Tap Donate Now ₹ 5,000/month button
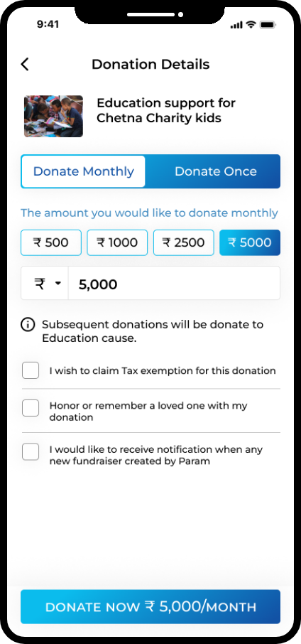The height and width of the screenshot is (644, 301). click(x=150, y=607)
